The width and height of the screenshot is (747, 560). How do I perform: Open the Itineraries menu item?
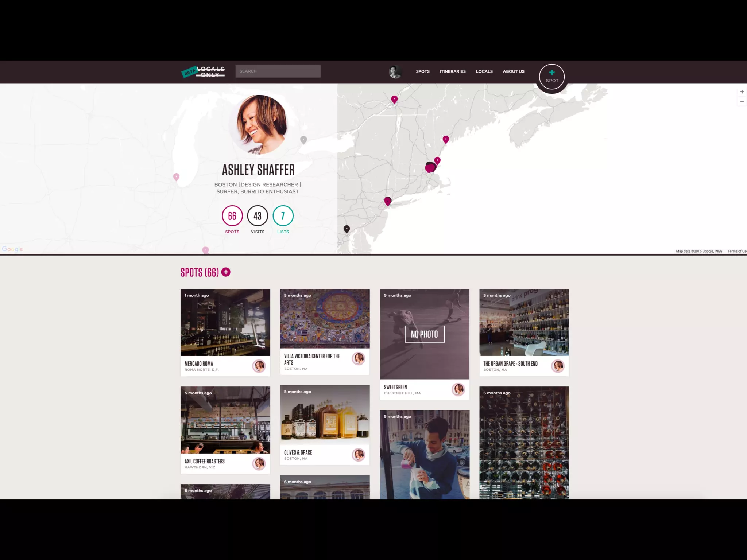pos(452,71)
